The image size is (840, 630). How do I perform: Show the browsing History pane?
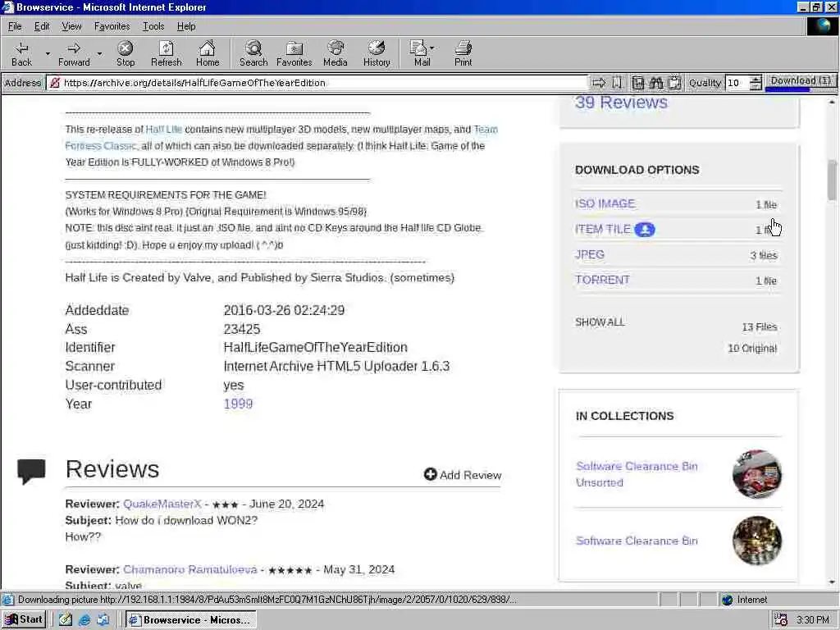click(x=377, y=53)
